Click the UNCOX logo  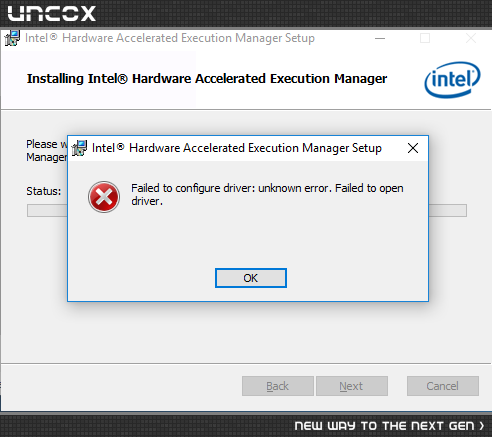[52, 13]
